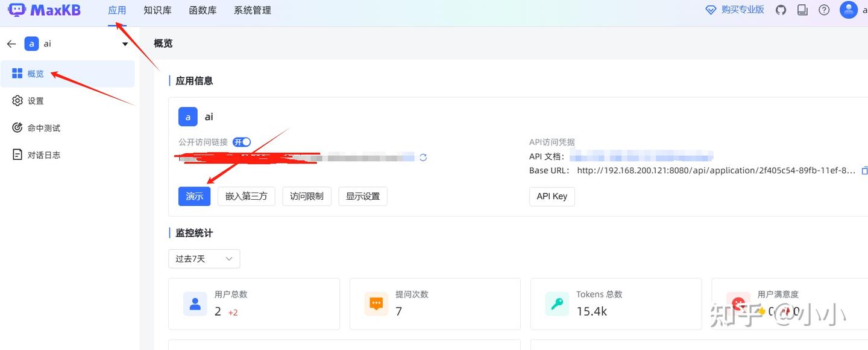Copy the Base URL

[x=864, y=171]
